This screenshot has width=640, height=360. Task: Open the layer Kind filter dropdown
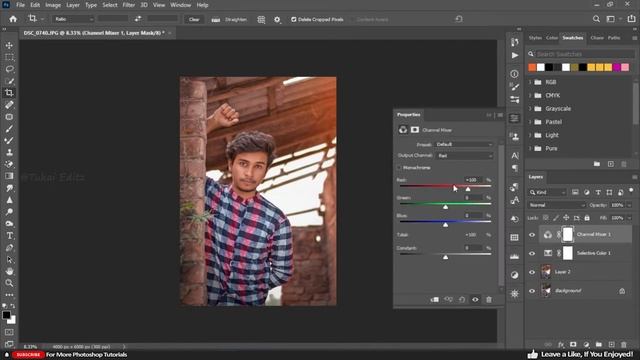(547, 192)
